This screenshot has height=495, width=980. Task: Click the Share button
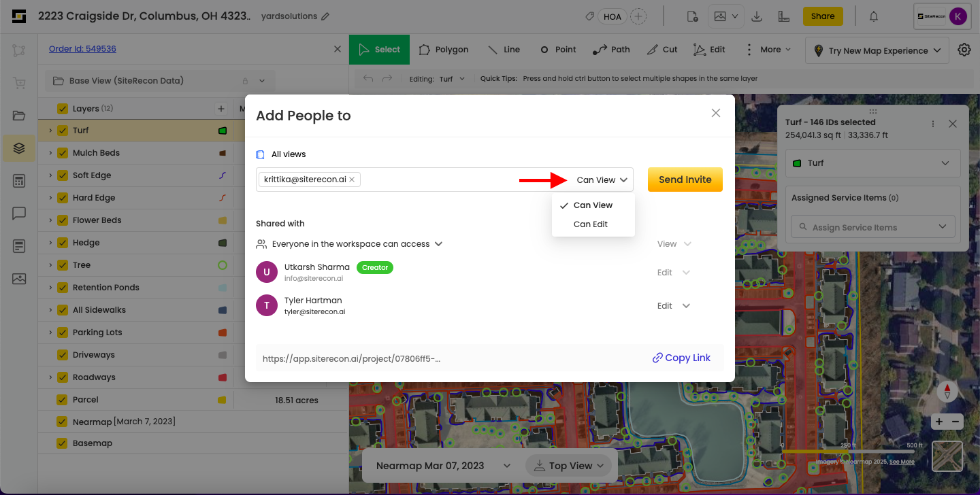[x=823, y=16]
